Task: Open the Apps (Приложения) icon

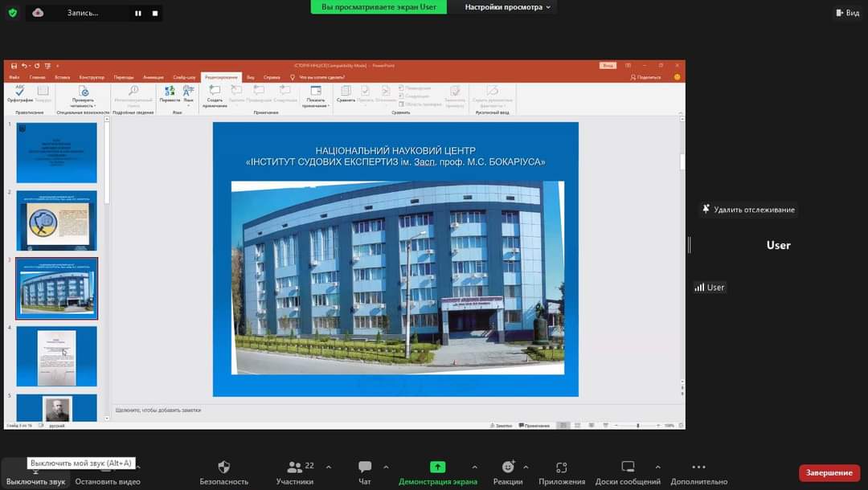Action: pyautogui.click(x=562, y=468)
